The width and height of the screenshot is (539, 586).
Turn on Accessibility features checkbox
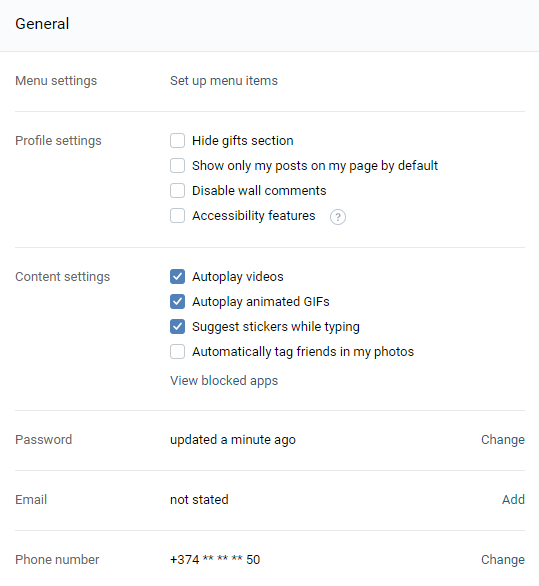click(x=178, y=216)
